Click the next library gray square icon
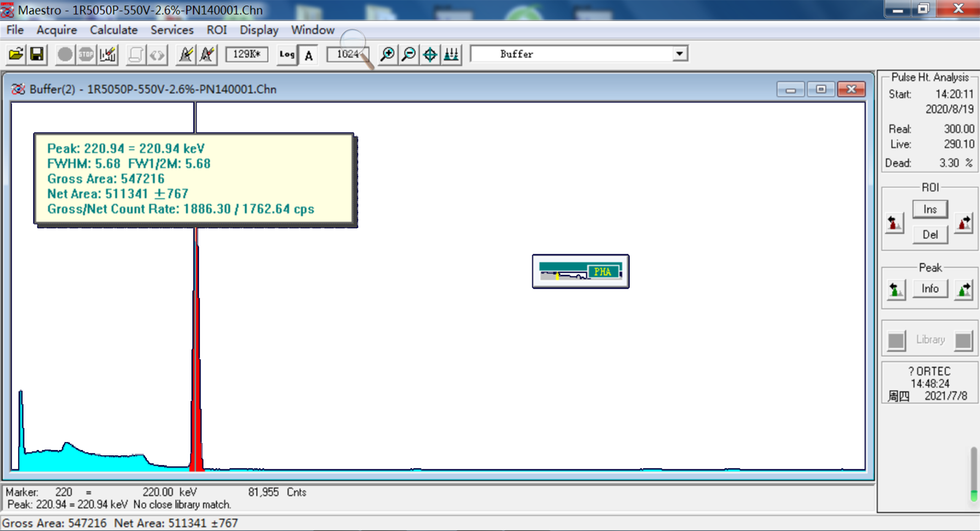This screenshot has height=531, width=980. pyautogui.click(x=963, y=341)
